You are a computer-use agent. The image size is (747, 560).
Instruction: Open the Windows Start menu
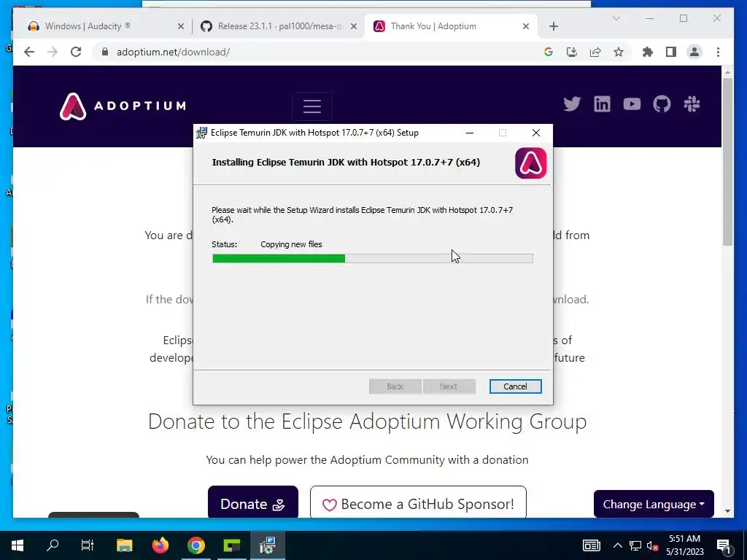click(x=18, y=545)
